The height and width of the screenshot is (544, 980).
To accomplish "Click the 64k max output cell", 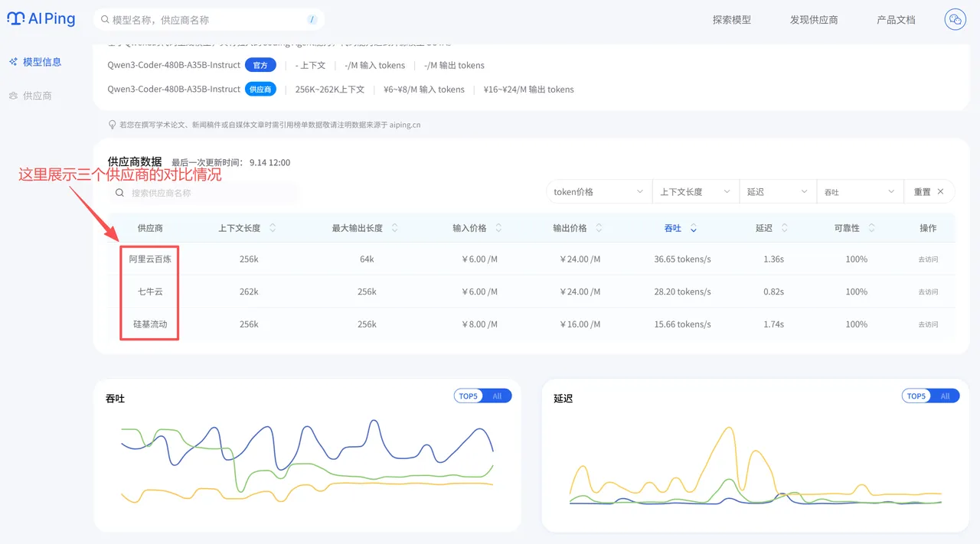I will coord(367,259).
